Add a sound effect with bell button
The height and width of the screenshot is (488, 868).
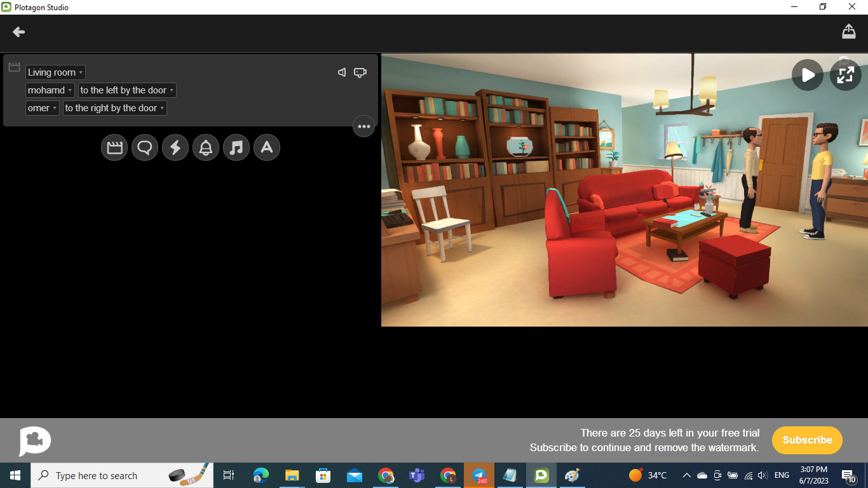click(x=206, y=148)
